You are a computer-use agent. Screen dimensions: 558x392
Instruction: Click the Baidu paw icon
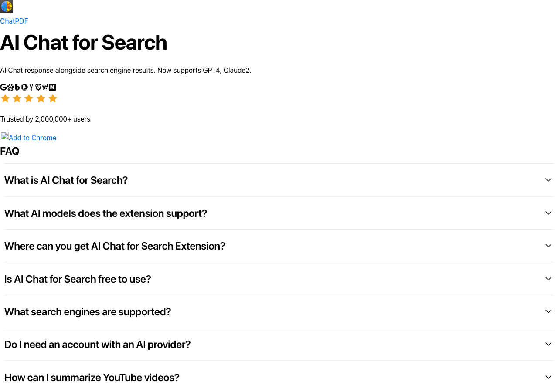click(x=10, y=87)
